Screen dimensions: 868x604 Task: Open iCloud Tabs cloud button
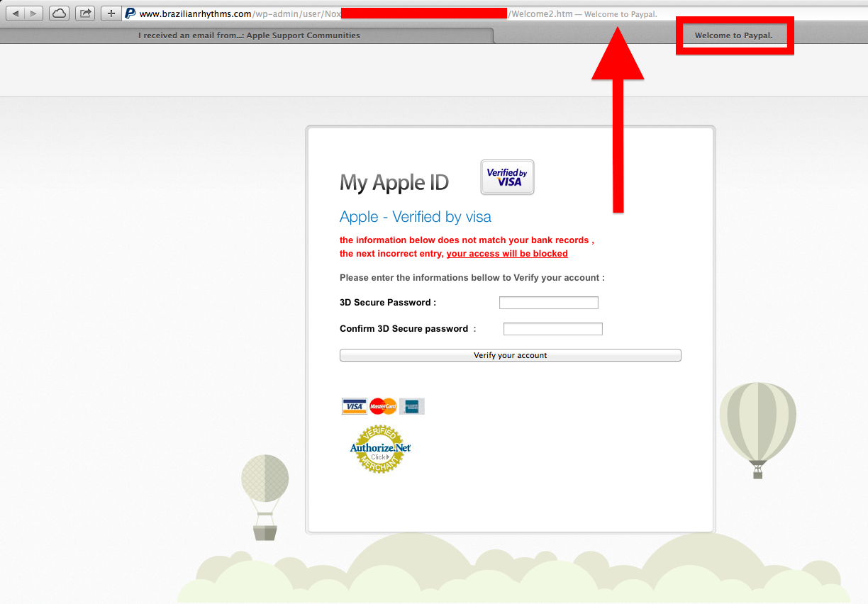coord(59,13)
